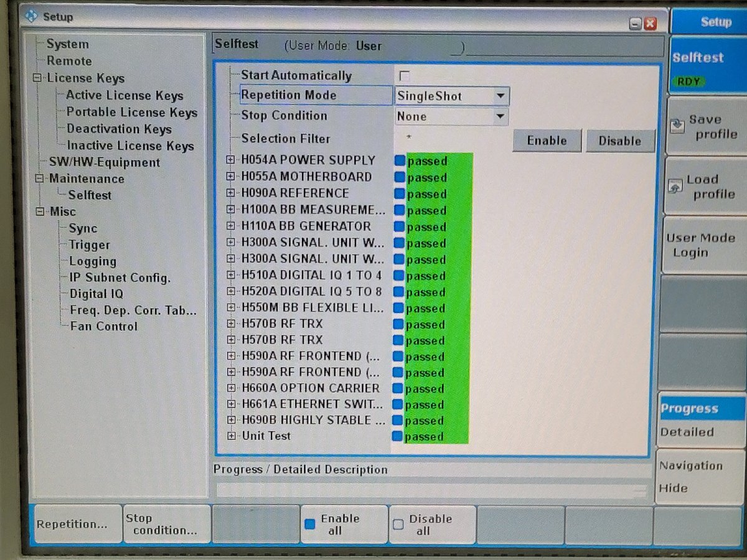
Task: Click the Enable button beside Selection Filter
Action: coord(547,141)
